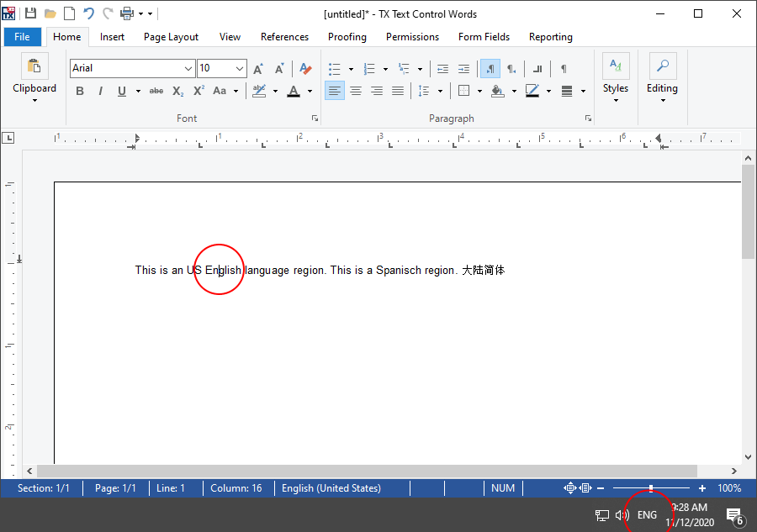Toggle show control characters pilcrow icon
This screenshot has height=532, width=757.
point(564,69)
